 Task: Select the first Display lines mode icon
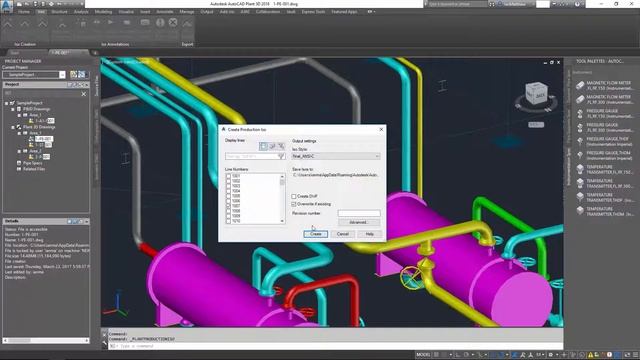pyautogui.click(x=263, y=146)
